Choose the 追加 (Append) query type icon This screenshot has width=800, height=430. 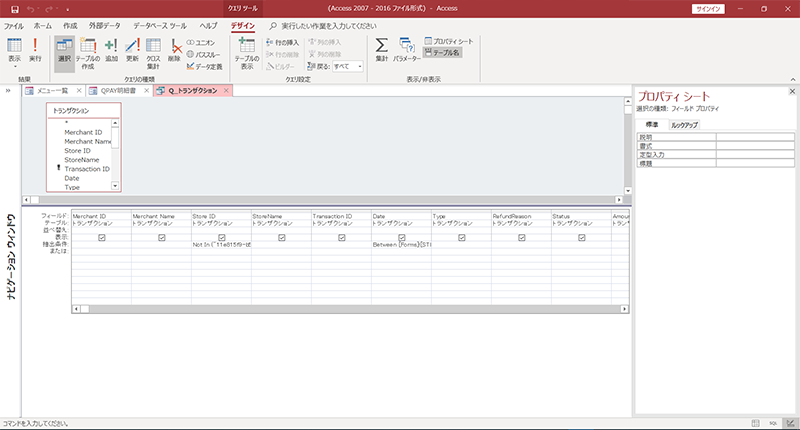pos(111,50)
